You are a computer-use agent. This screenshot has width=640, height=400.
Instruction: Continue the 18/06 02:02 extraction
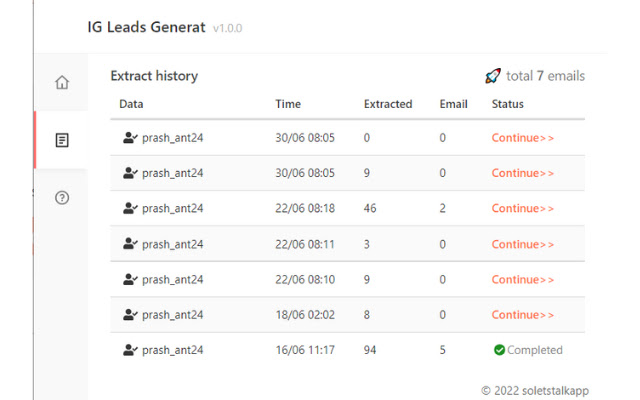tap(522, 315)
